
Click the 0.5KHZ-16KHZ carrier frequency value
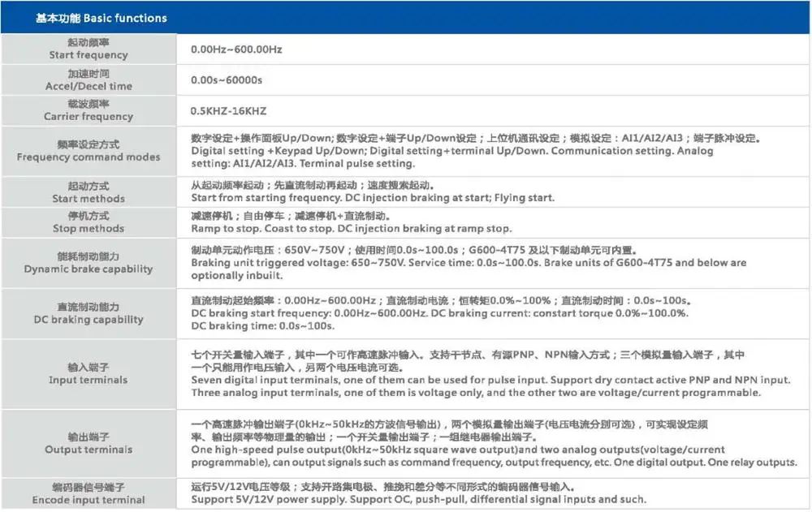pos(228,111)
